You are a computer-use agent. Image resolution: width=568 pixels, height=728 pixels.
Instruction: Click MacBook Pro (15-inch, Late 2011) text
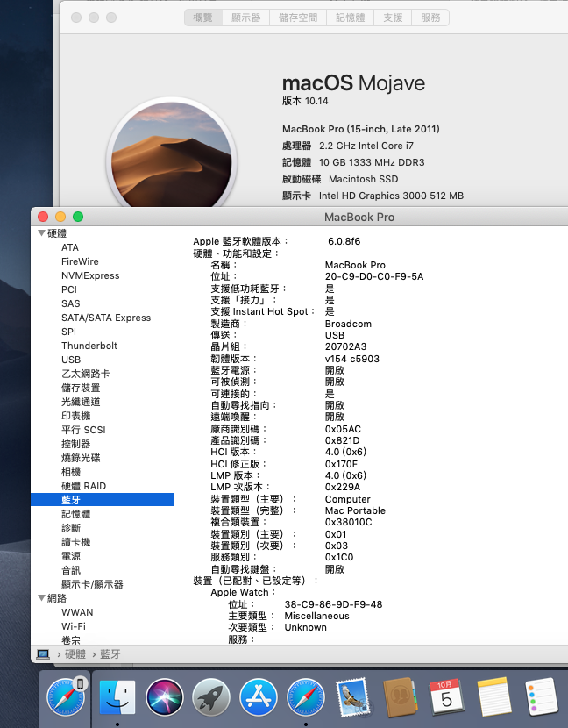click(360, 129)
